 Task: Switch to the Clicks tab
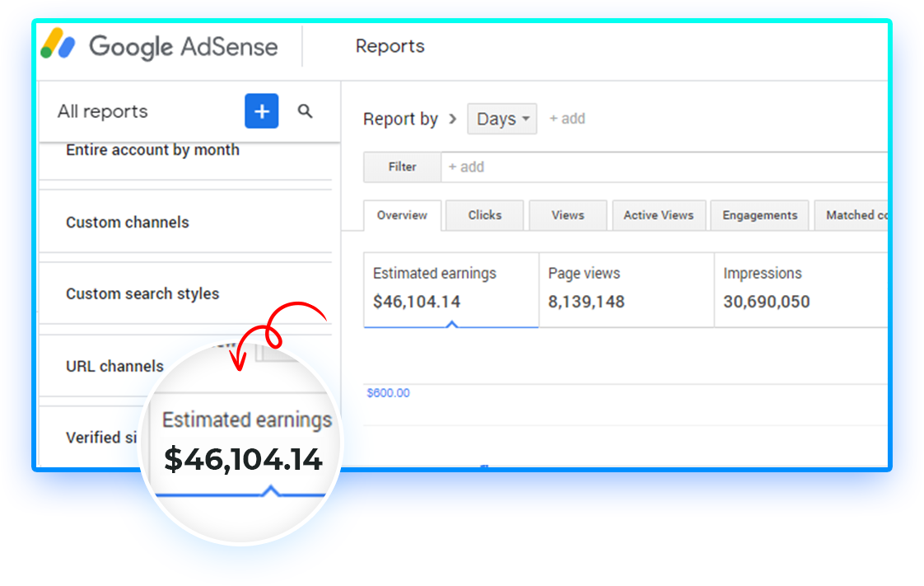click(x=485, y=215)
